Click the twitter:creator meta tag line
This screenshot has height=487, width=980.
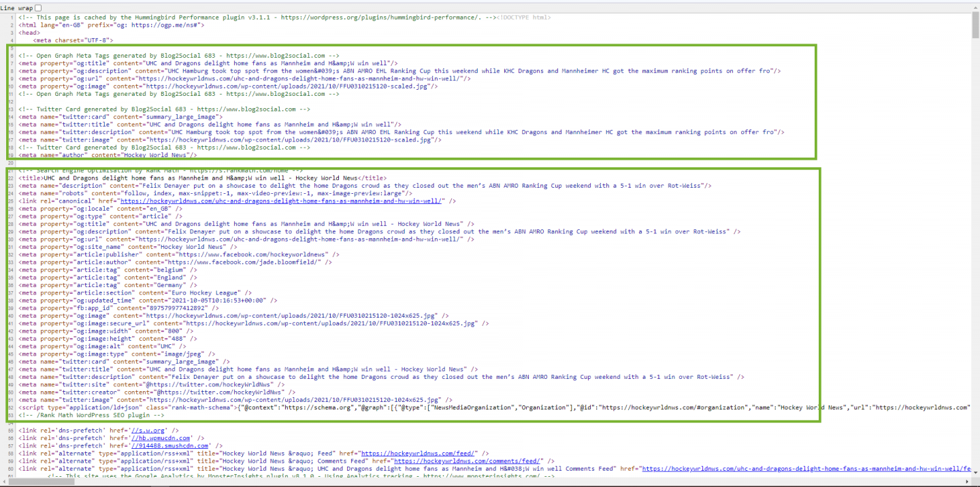[x=158, y=392]
